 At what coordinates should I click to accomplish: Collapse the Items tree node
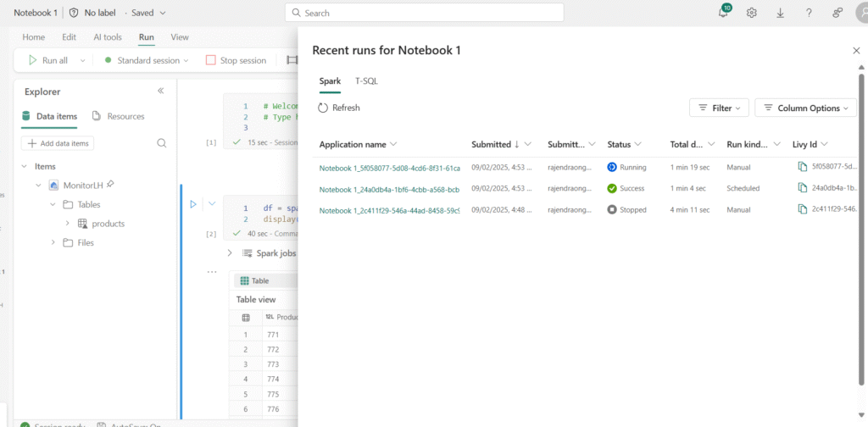click(x=25, y=166)
